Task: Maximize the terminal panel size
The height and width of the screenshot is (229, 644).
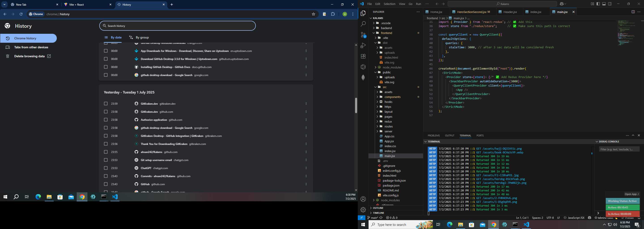Action: [x=633, y=136]
